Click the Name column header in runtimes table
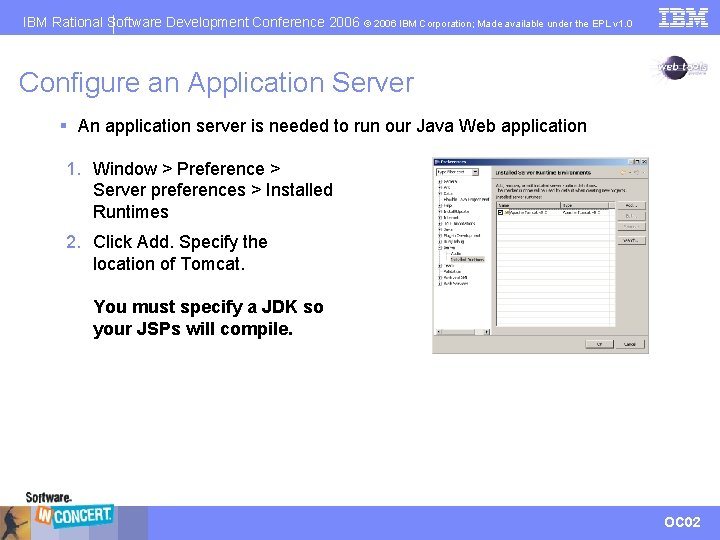The width and height of the screenshot is (720, 540). coord(528,205)
